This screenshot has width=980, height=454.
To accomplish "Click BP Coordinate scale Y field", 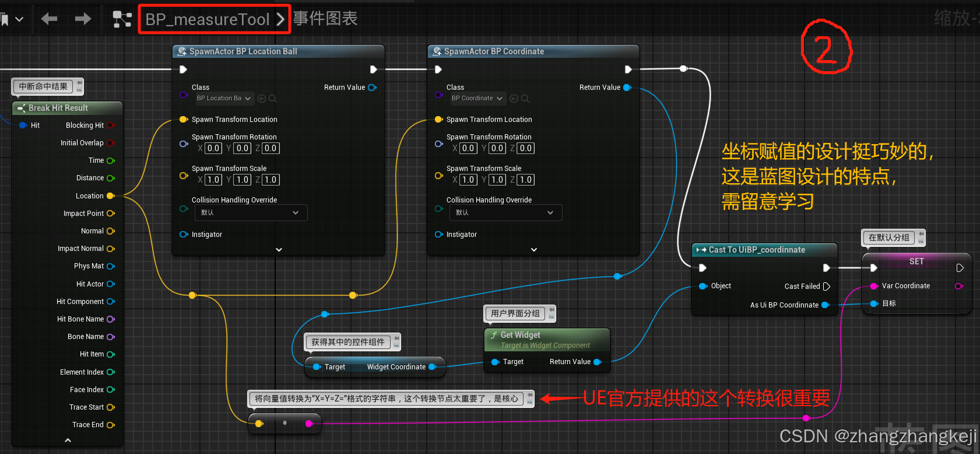I will tap(497, 180).
